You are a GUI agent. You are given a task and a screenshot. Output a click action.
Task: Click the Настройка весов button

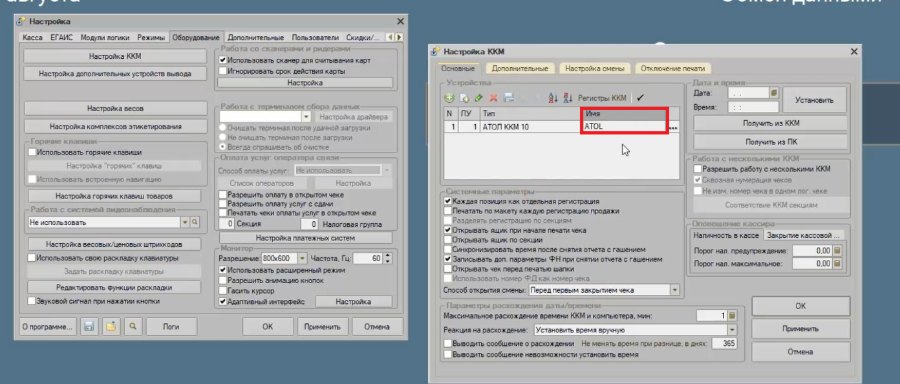(x=115, y=108)
